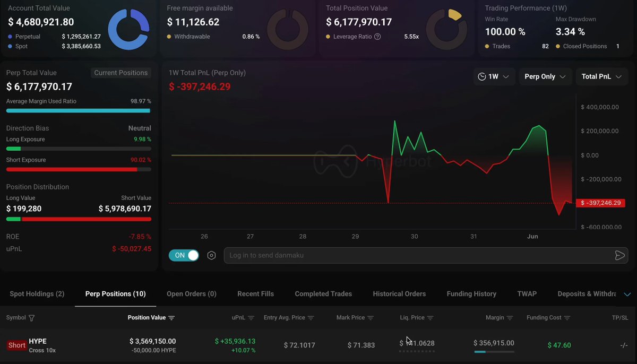Screen dimensions: 637x364
Task: Click the Short Exposure red bar
Action: tap(79, 169)
